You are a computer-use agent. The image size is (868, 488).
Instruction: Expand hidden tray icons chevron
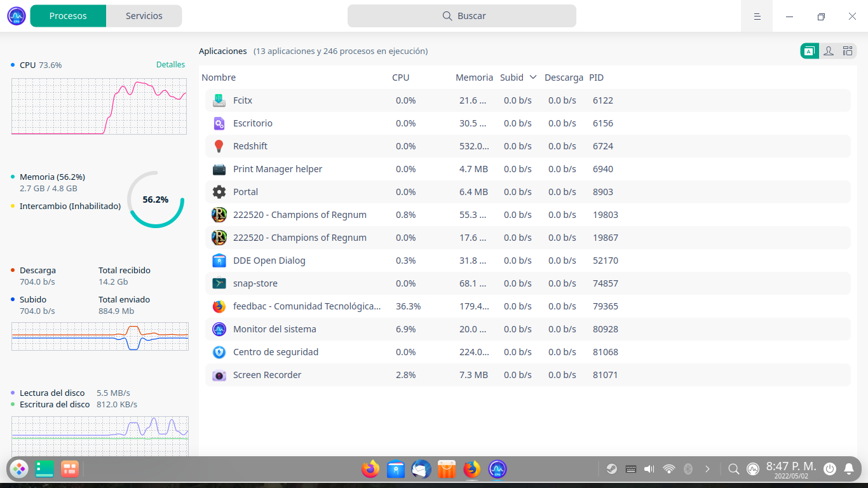(707, 469)
